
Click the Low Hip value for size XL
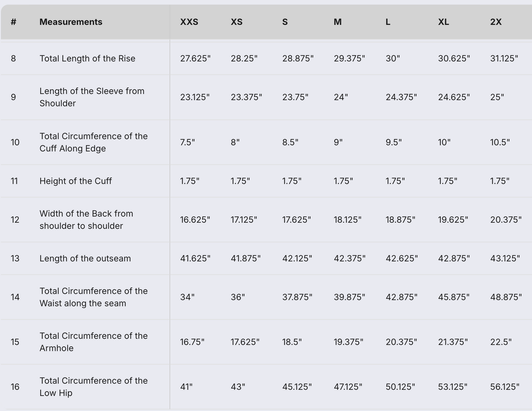[x=452, y=387]
